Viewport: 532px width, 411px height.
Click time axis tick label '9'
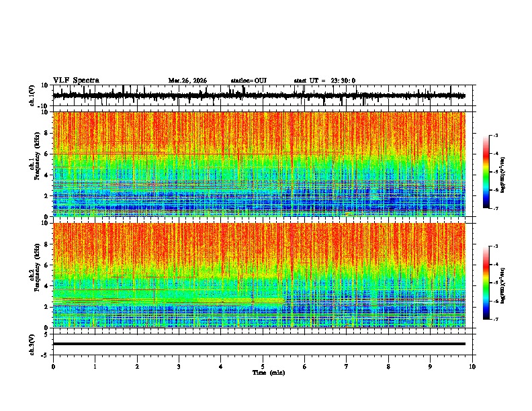(x=430, y=367)
